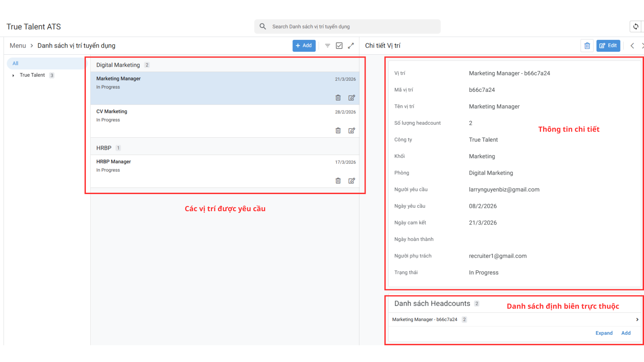Edit the HRBP Manager position
The image size is (644, 362).
pos(352,181)
